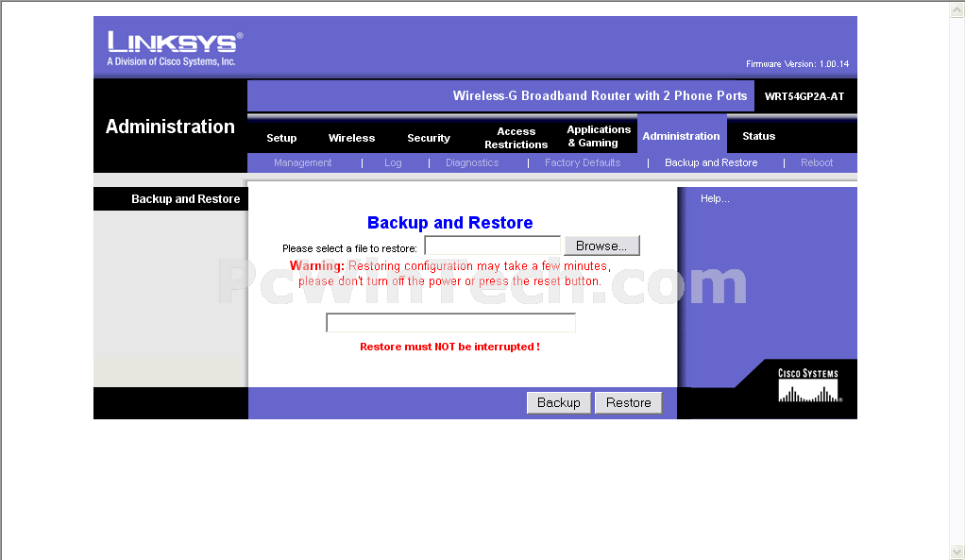The image size is (965, 560).
Task: Click the red 'Warning:' text
Action: 317,266
